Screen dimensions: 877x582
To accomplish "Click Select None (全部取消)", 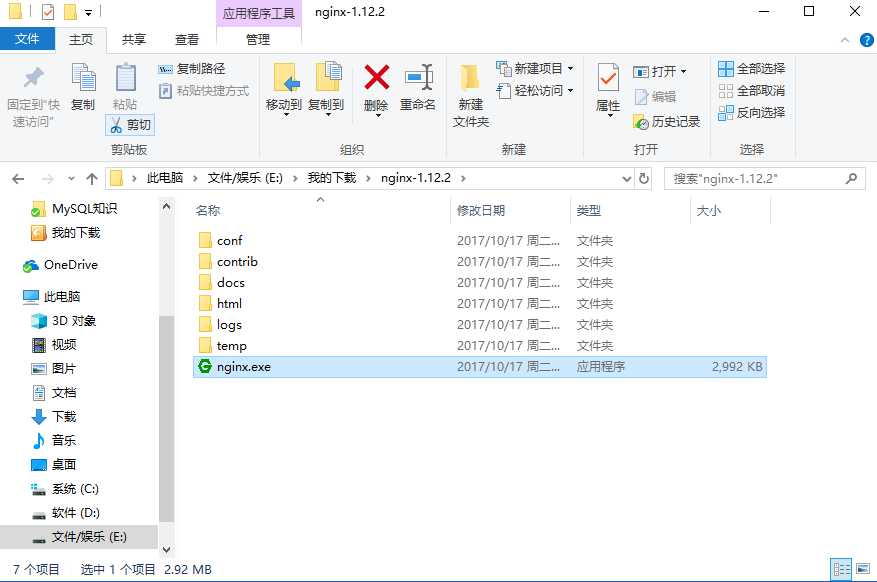I will (x=752, y=91).
